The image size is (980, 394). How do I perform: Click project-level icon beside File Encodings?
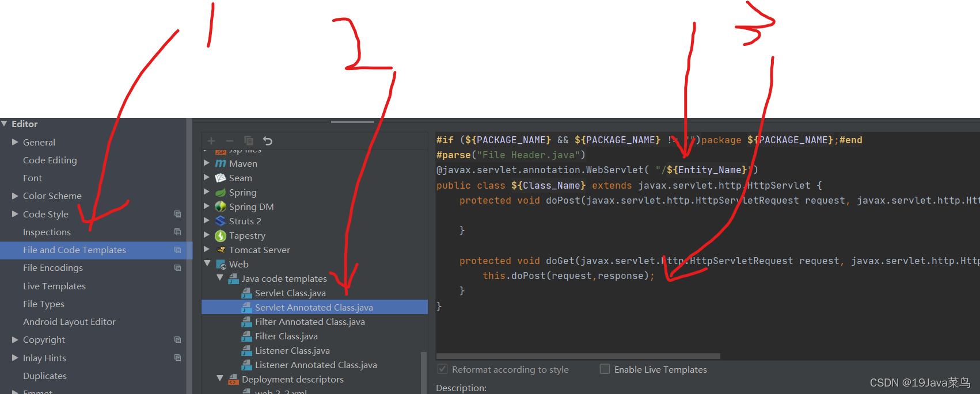[178, 268]
